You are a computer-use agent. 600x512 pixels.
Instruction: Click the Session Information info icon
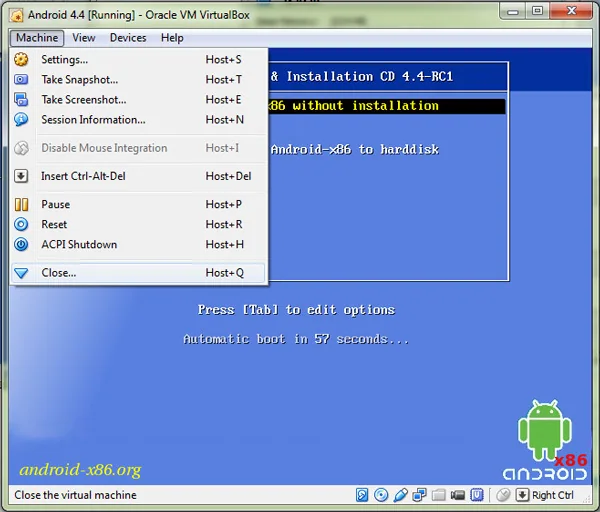(x=21, y=119)
